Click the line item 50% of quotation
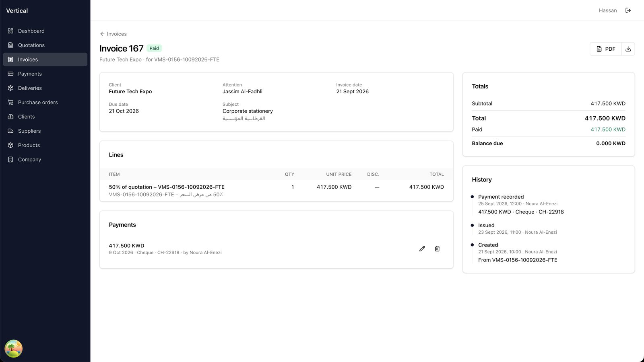The image size is (644, 362). [167, 187]
